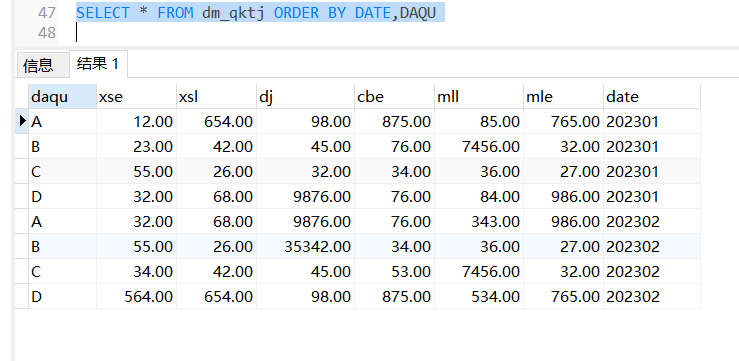
Task: Click the xsl column header
Action: point(216,97)
